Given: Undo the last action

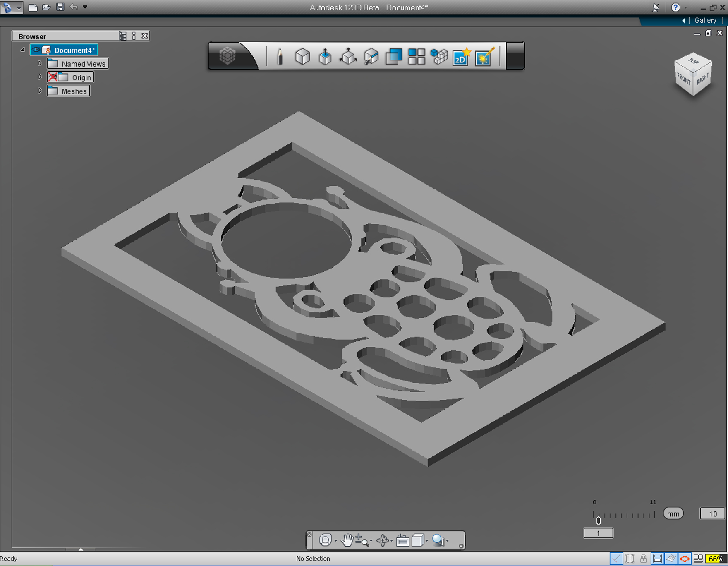Looking at the screenshot, I should (x=74, y=7).
